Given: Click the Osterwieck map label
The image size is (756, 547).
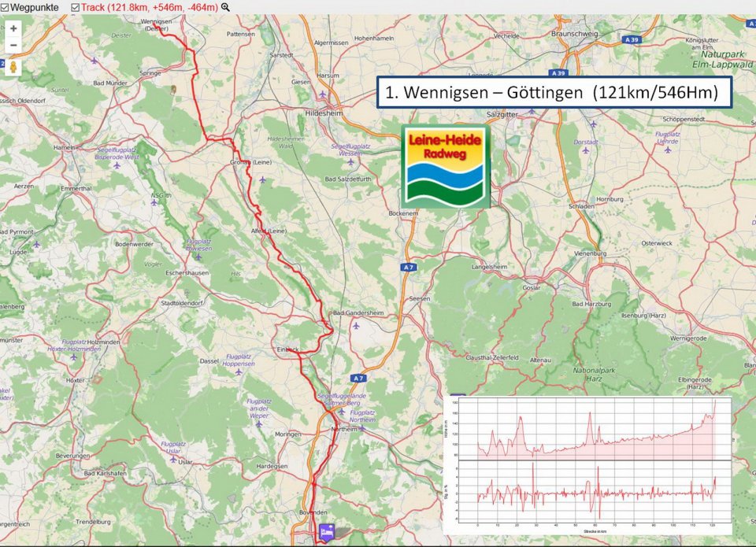Looking at the screenshot, I should [x=657, y=243].
